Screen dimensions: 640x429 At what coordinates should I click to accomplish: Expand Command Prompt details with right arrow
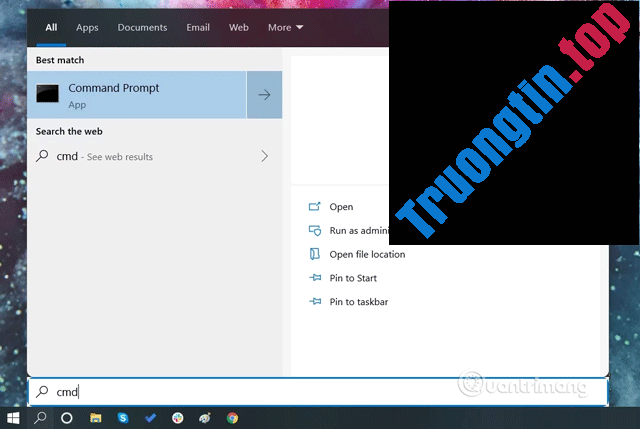(x=264, y=95)
